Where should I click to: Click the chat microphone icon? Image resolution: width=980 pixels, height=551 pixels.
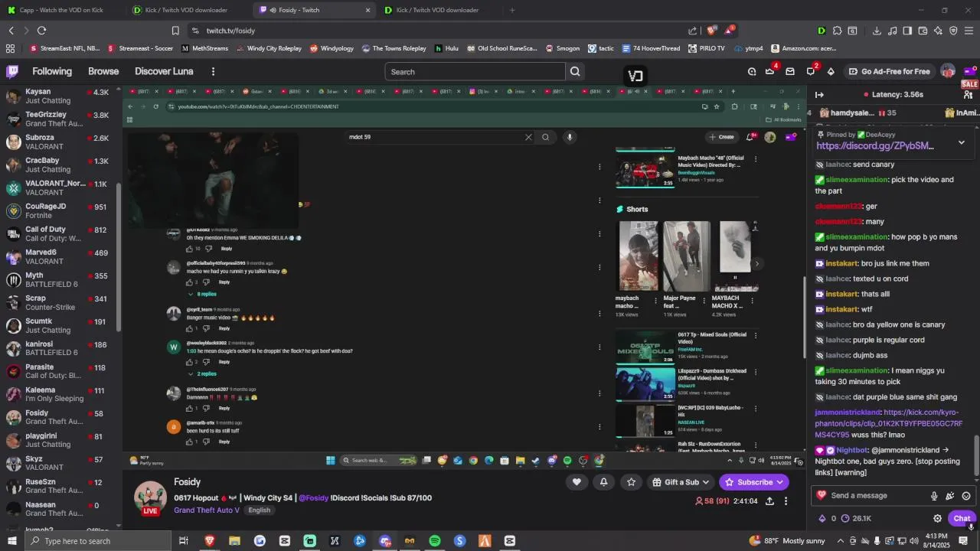click(x=934, y=495)
